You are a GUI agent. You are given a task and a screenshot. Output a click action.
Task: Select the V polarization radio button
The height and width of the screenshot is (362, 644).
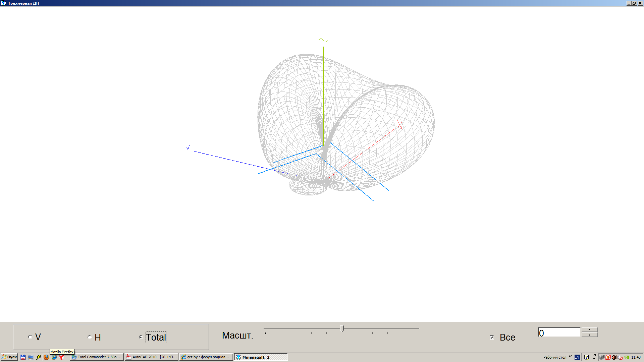30,337
